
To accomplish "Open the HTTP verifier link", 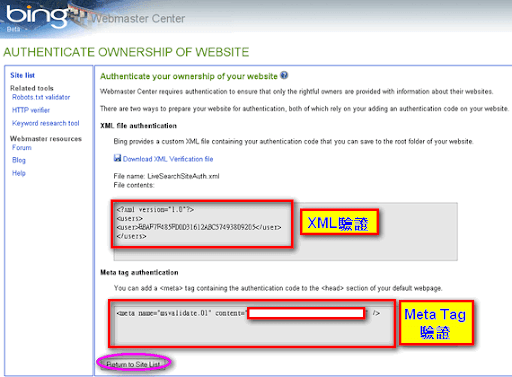I will 31,110.
